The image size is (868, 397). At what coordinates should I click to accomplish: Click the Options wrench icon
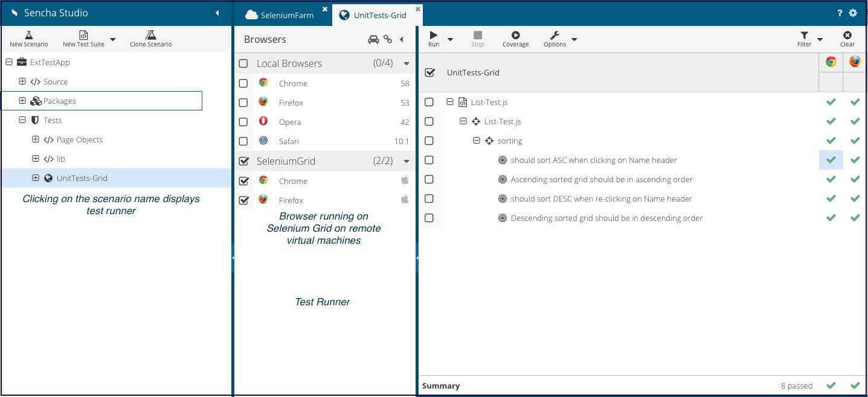555,36
